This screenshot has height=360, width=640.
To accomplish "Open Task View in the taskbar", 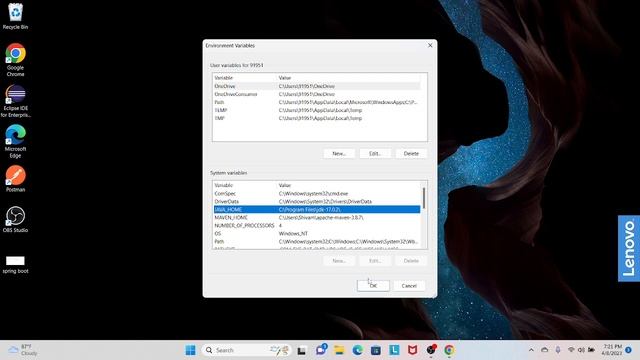I will (302, 350).
